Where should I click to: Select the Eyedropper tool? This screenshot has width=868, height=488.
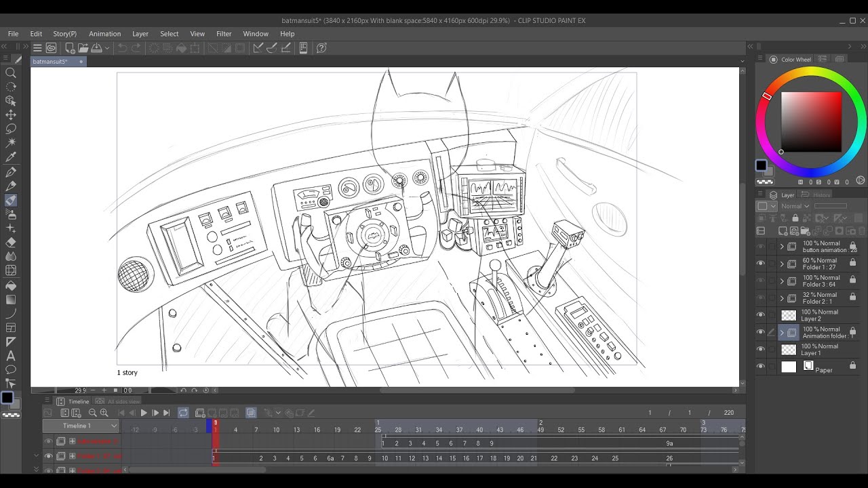point(11,157)
